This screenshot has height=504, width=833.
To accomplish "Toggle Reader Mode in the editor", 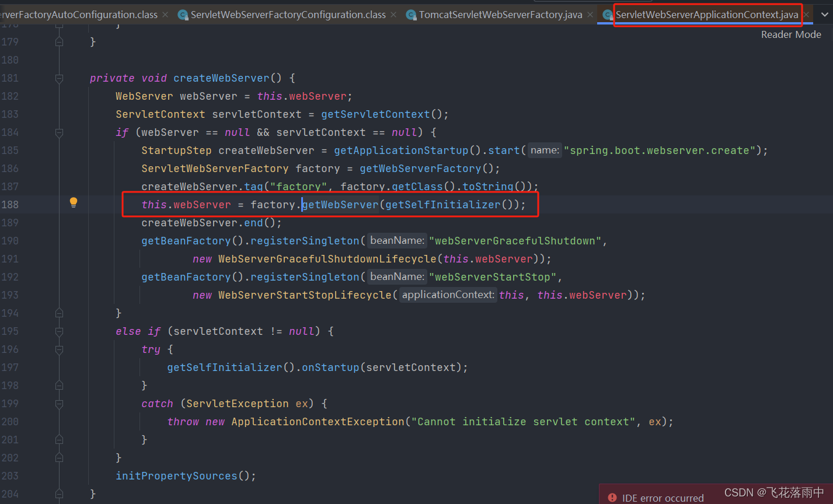I will pyautogui.click(x=791, y=34).
